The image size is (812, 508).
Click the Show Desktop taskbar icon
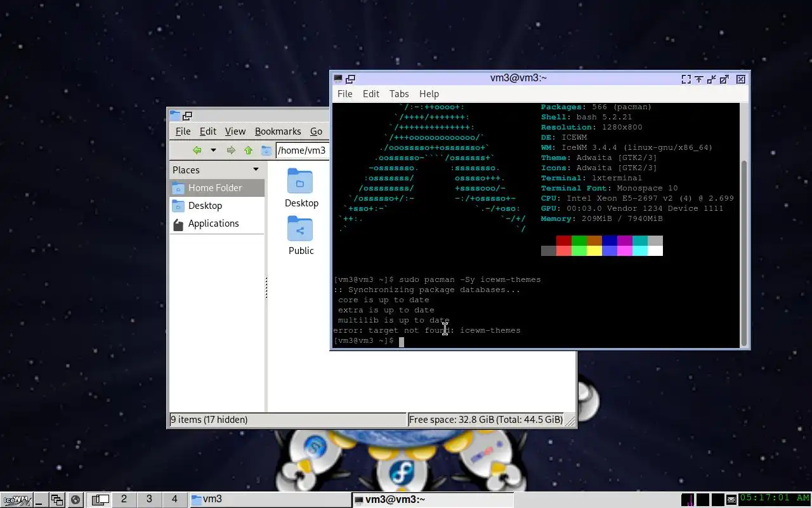41,500
